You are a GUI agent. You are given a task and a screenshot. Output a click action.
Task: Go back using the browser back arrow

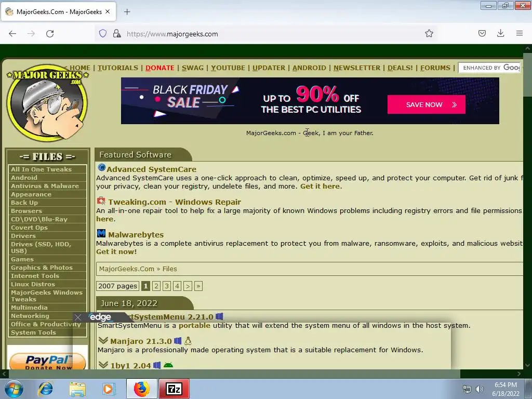pyautogui.click(x=12, y=34)
